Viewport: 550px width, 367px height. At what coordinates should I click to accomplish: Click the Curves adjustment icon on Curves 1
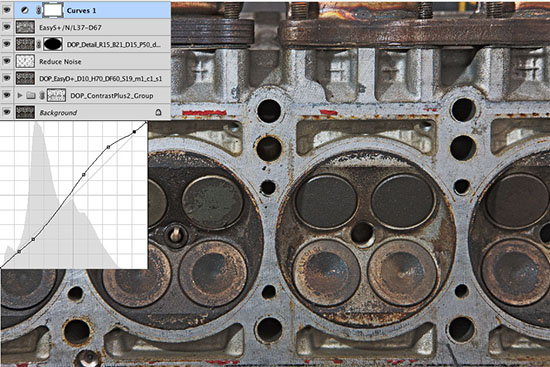click(25, 10)
